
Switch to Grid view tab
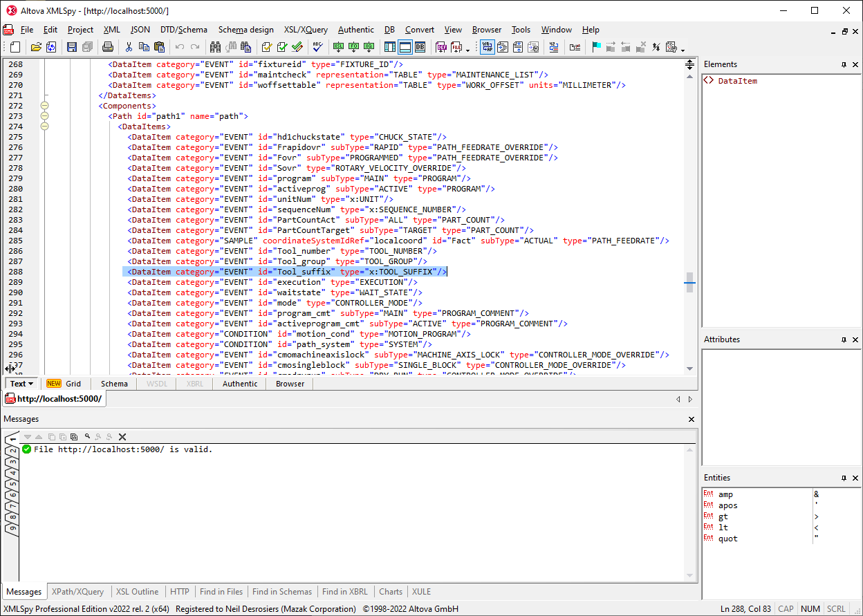pyautogui.click(x=64, y=384)
